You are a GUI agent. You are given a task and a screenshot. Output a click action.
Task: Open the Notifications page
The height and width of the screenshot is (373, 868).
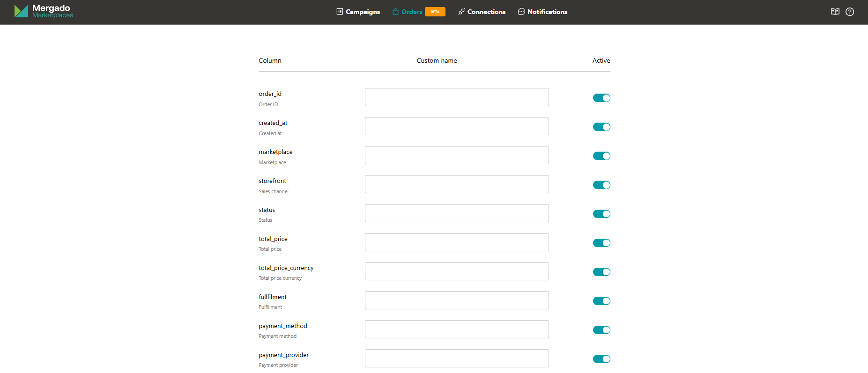pyautogui.click(x=542, y=12)
